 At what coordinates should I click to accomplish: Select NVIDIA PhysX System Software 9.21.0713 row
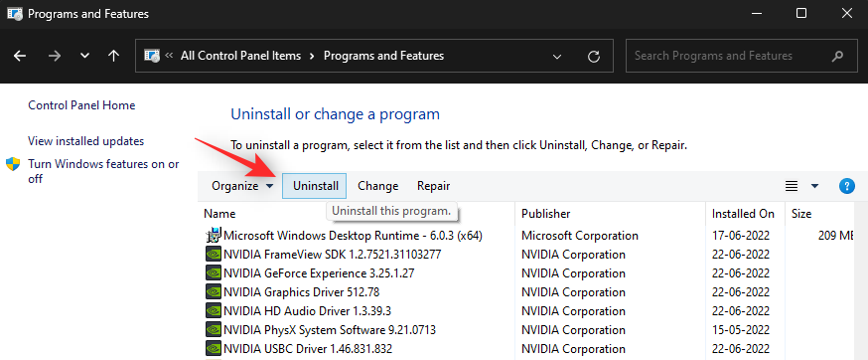529,330
